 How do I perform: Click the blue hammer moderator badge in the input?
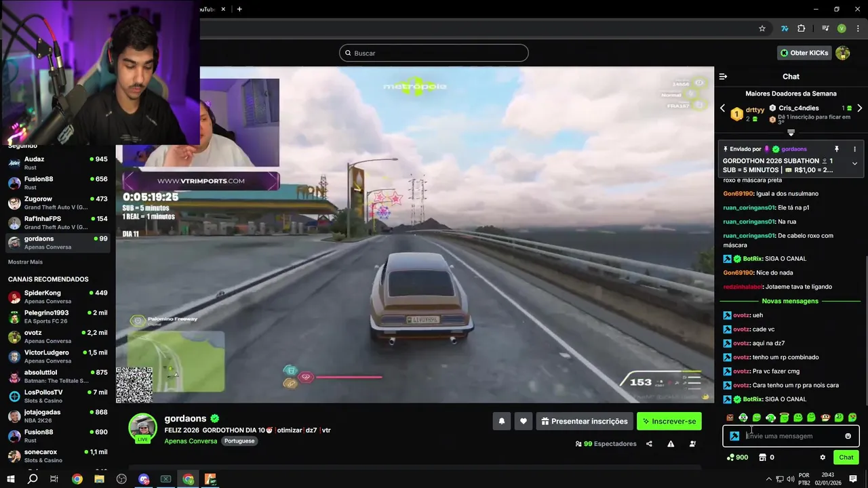[x=734, y=436]
